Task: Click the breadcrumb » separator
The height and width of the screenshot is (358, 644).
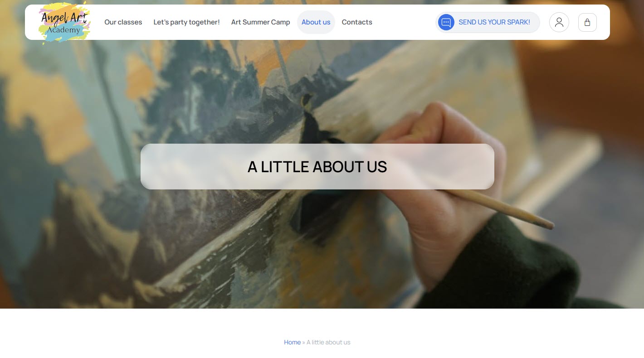Action: pyautogui.click(x=303, y=342)
